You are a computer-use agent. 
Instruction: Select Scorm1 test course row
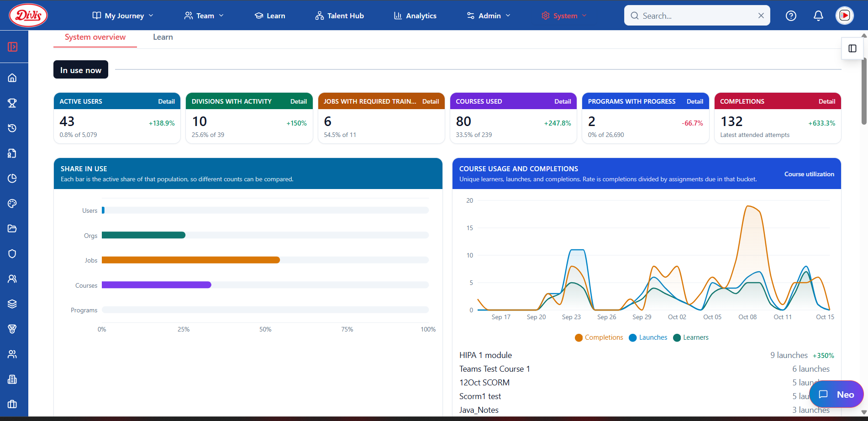tap(647, 396)
